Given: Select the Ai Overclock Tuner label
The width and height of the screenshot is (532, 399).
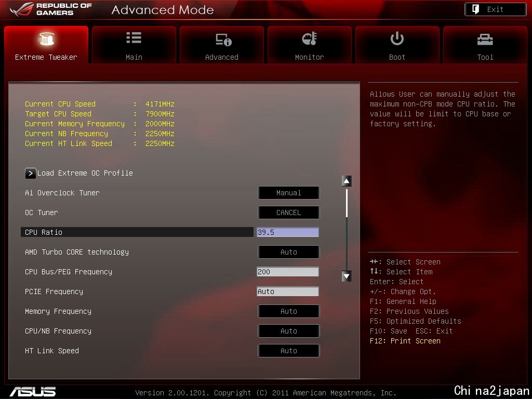Looking at the screenshot, I should (62, 193).
